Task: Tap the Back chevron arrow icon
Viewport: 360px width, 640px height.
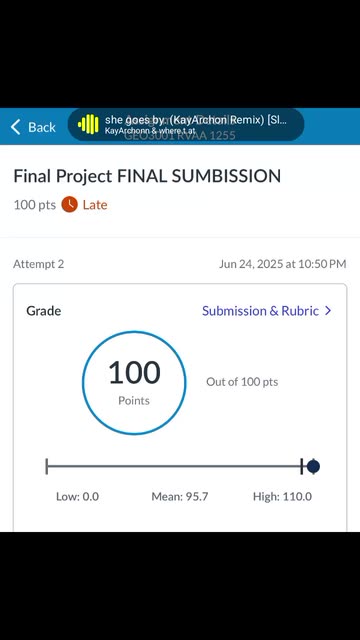Action: tap(16, 127)
